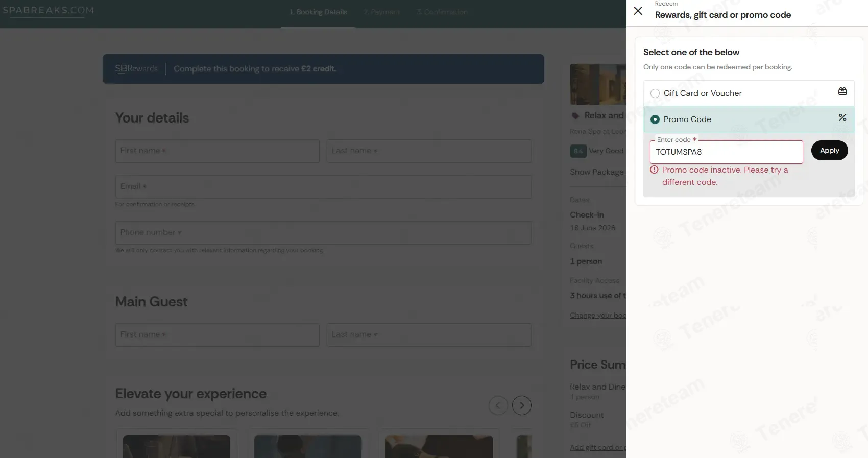
Task: Click the SBRewards banner logo
Action: click(x=136, y=69)
